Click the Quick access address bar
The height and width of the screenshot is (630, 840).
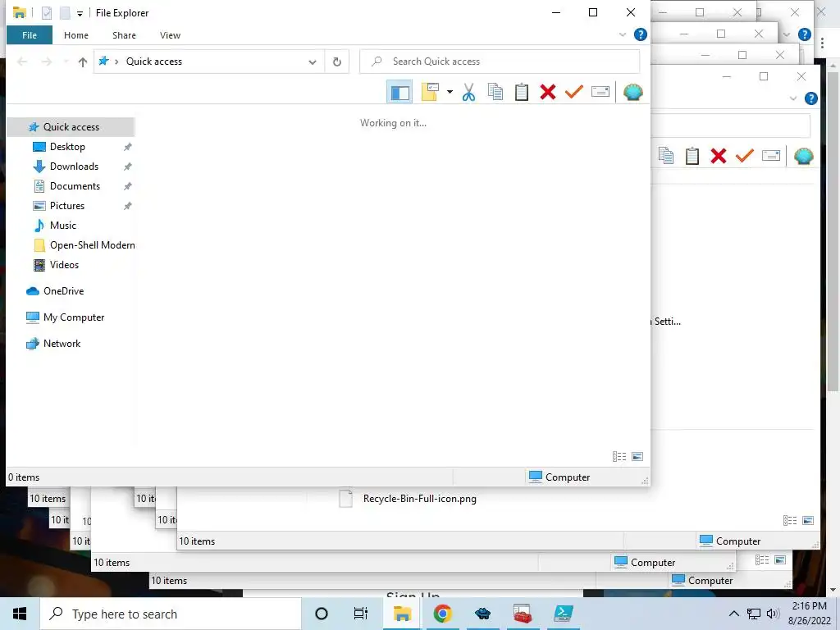point(209,62)
